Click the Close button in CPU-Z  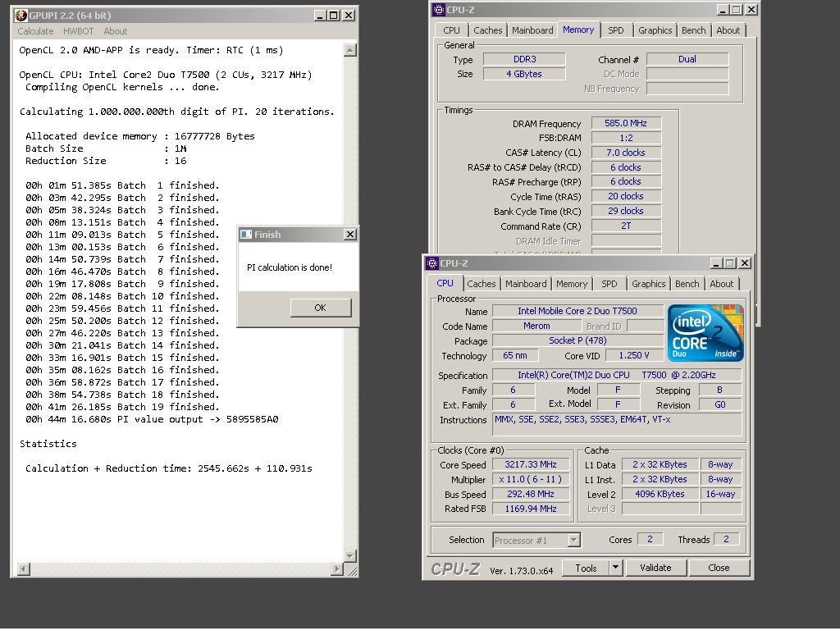coord(719,568)
